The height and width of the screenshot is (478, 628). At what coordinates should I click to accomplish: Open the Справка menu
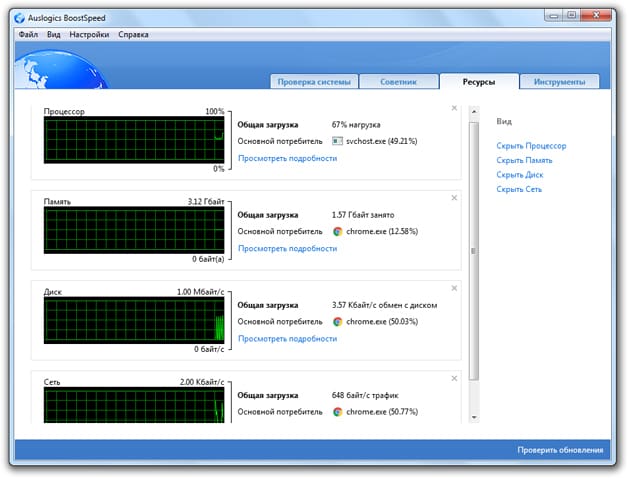pos(133,34)
